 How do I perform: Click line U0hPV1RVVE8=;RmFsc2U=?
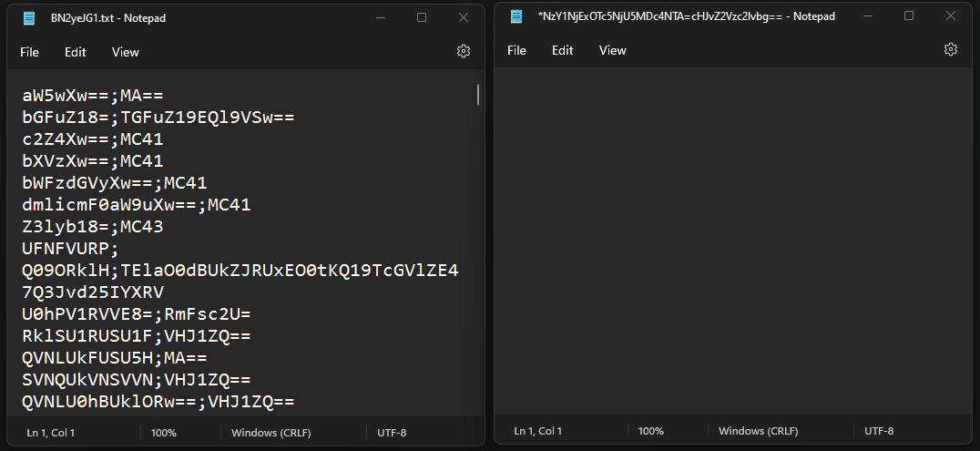click(x=137, y=314)
